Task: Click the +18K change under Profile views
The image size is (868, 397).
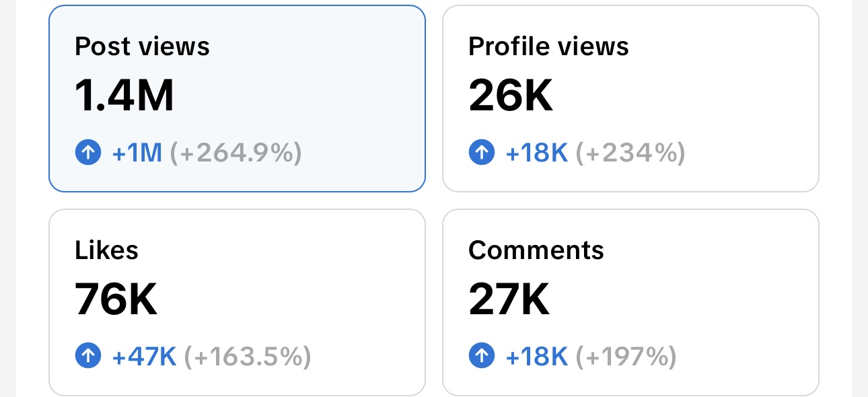Action: 537,153
